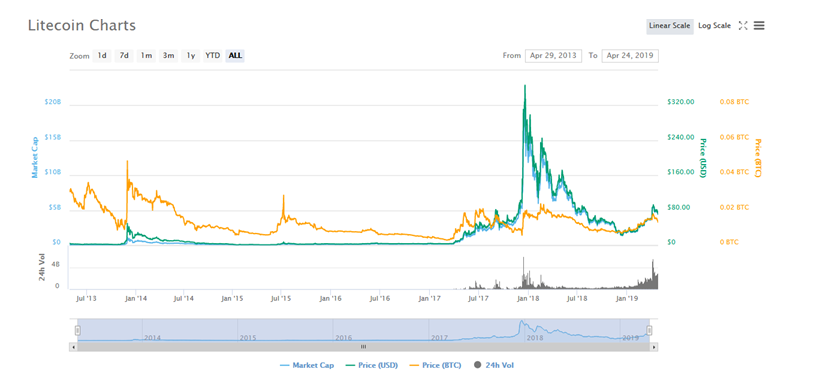The image size is (825, 380).
Task: Edit the From date field
Action: coord(554,55)
